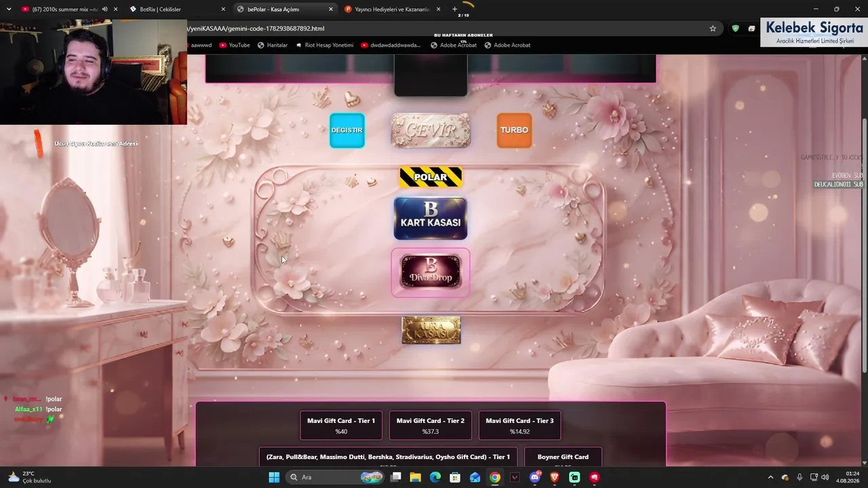Screen dimensions: 868x488
Task: Open the aawwwd bookmark
Action: [x=201, y=45]
